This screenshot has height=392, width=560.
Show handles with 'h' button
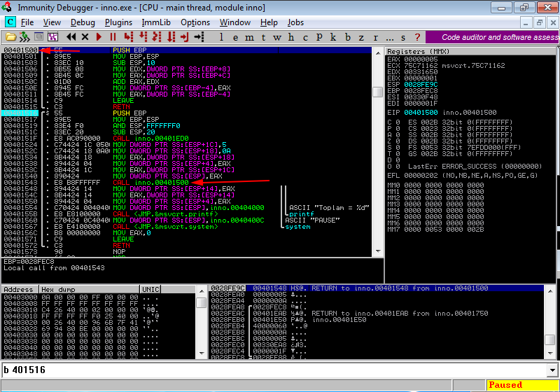(291, 37)
